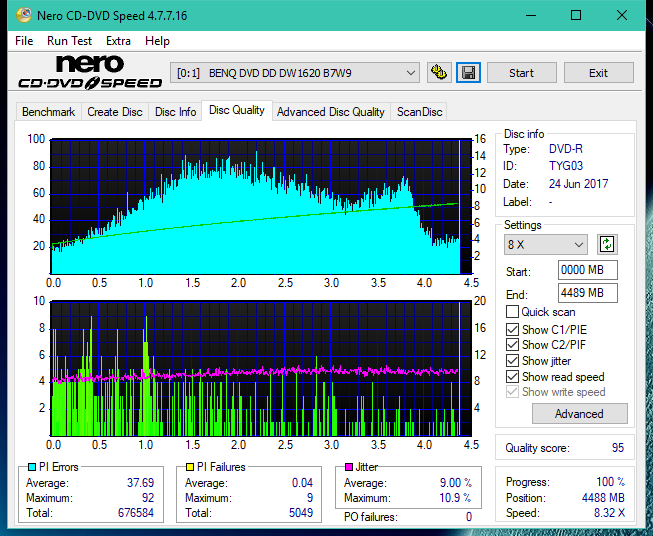Open the Help menu
Image resolution: width=653 pixels, height=536 pixels.
pyautogui.click(x=157, y=41)
